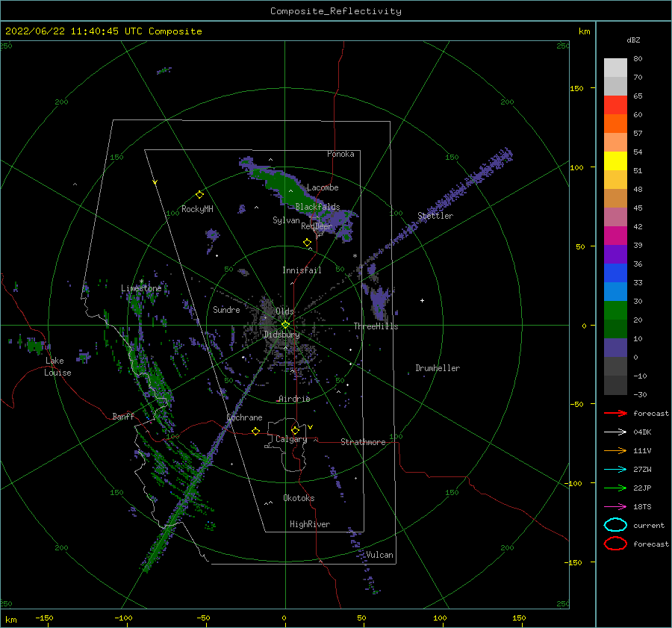This screenshot has width=672, height=628.
Task: Click the -30 dBZ scale value
Action: pyautogui.click(x=640, y=394)
